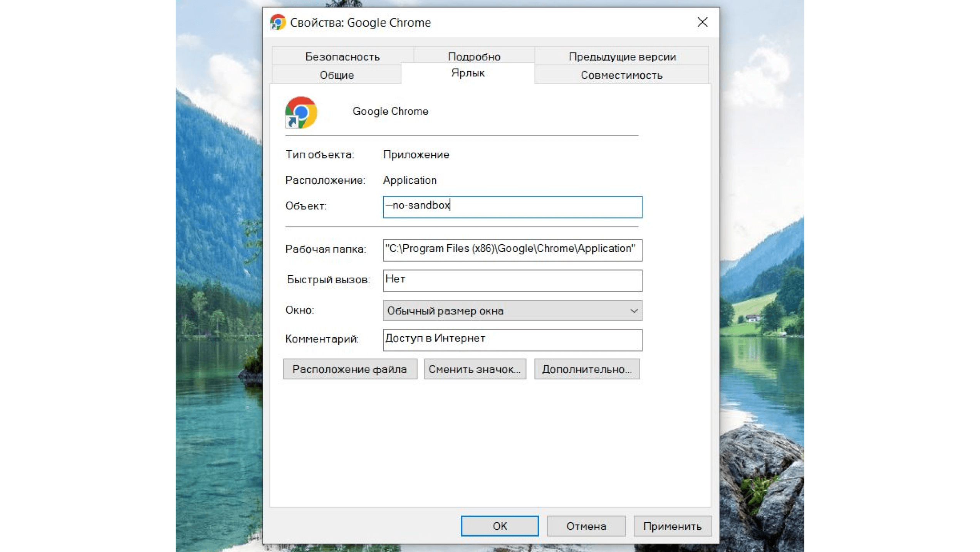Screen dimensions: 980x552
Task: Click the dropdown chevron for Обычный размер окна
Action: (x=634, y=311)
